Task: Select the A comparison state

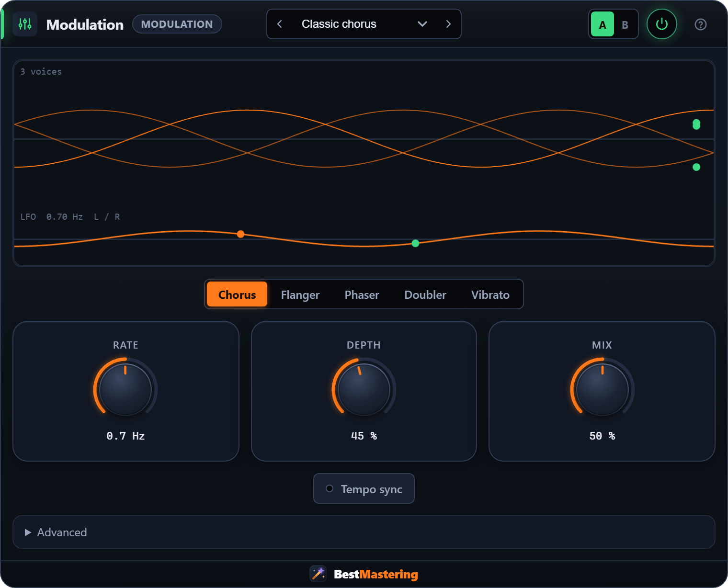Action: click(x=603, y=24)
